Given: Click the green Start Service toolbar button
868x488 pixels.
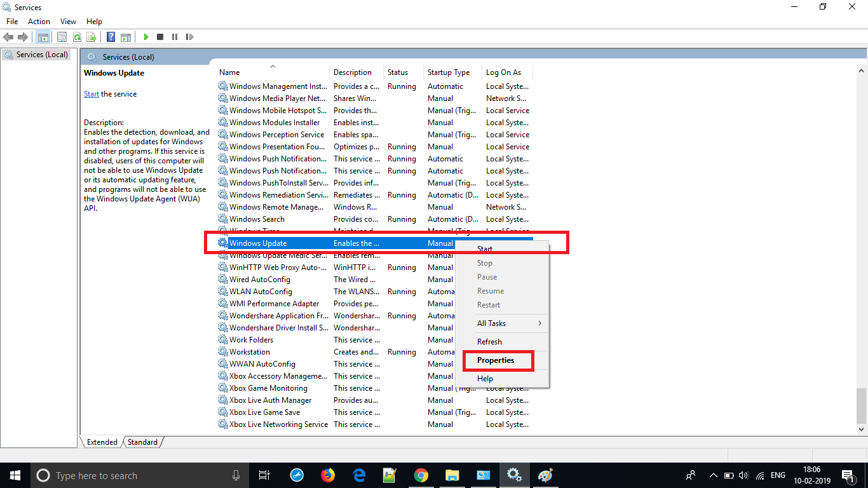Looking at the screenshot, I should coord(146,37).
